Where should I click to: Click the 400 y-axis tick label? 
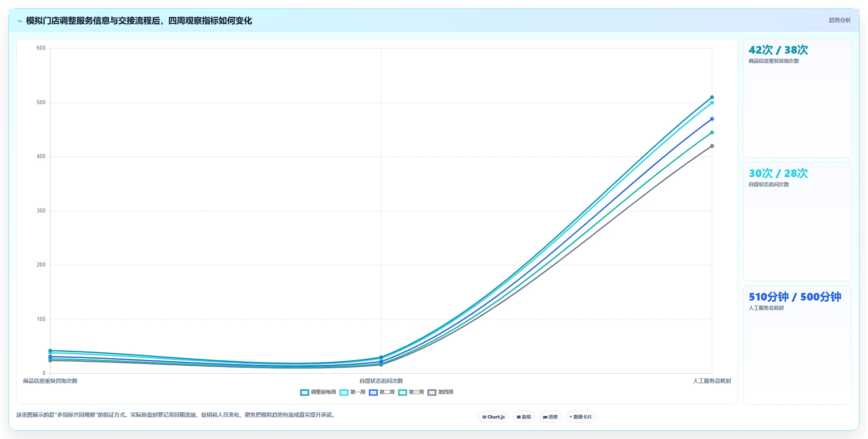click(41, 157)
